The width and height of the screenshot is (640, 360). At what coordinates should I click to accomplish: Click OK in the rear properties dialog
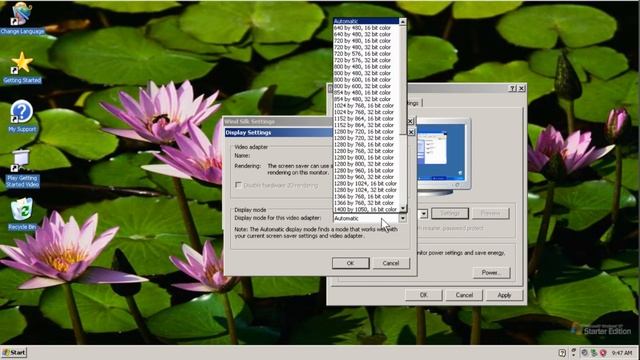(424, 295)
